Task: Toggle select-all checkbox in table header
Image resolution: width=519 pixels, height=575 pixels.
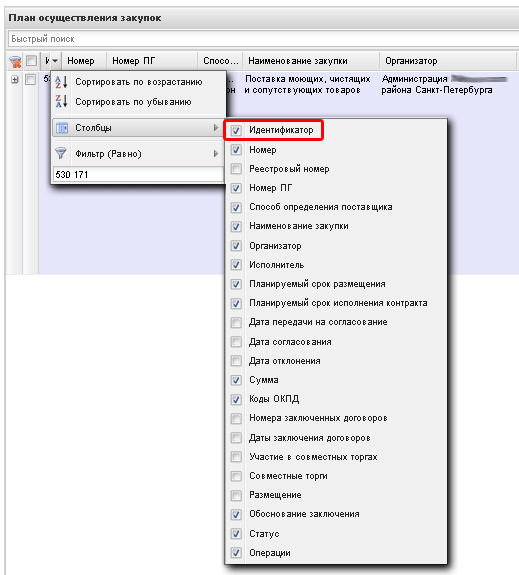Action: pos(32,61)
